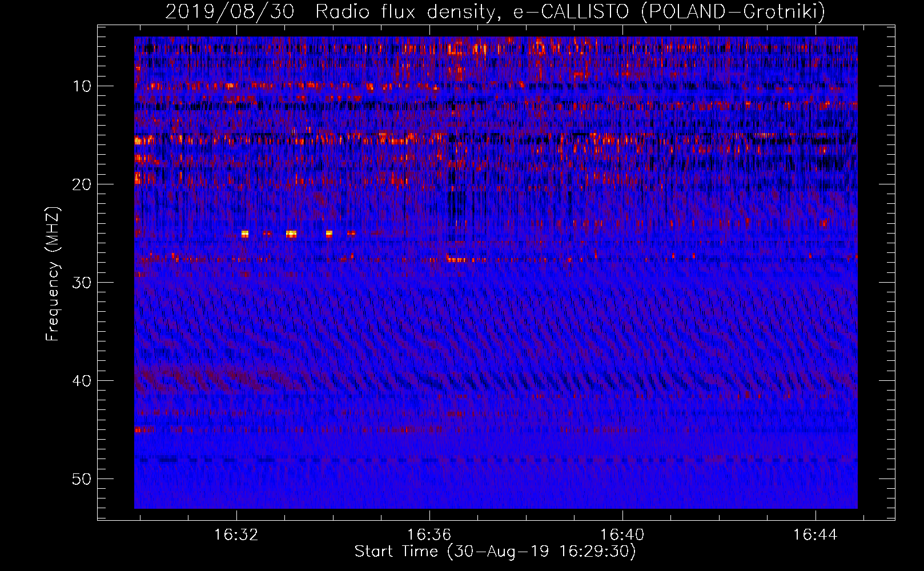
Task: Click the "Frequency (MHZ)" axis label
Action: point(53,274)
